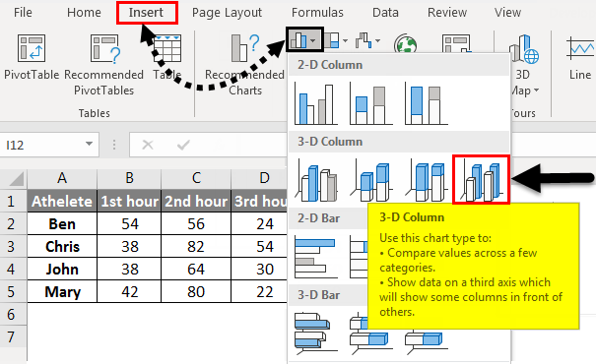
Task: Select John's 2nd hour value 64
Action: coord(196,270)
